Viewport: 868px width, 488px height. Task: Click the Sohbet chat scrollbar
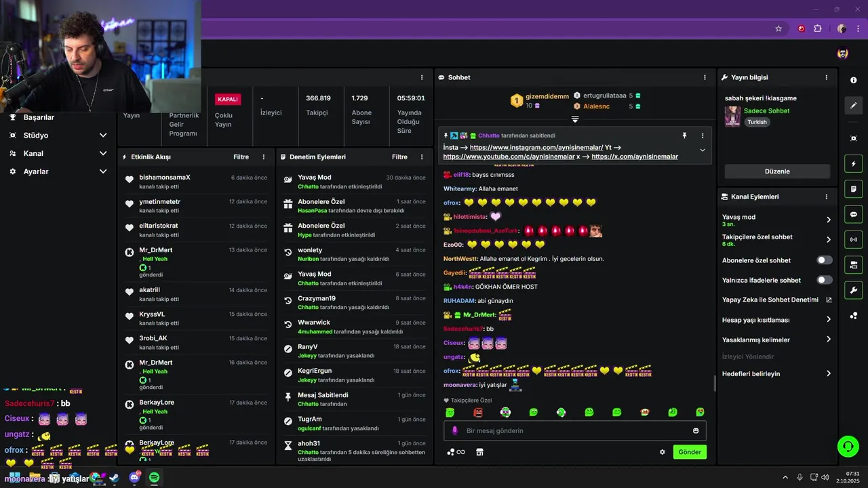click(714, 384)
